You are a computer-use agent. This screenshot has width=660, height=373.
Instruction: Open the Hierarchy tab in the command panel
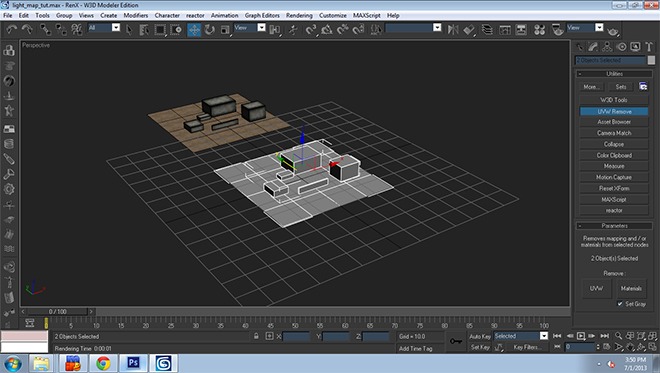click(x=607, y=47)
